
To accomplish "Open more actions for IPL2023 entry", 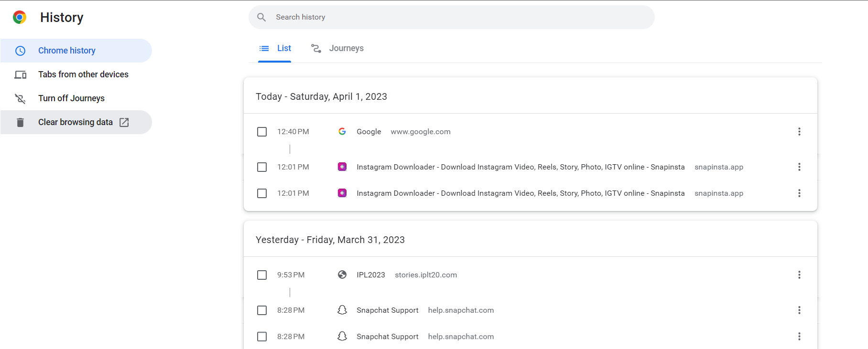I will pyautogui.click(x=799, y=275).
